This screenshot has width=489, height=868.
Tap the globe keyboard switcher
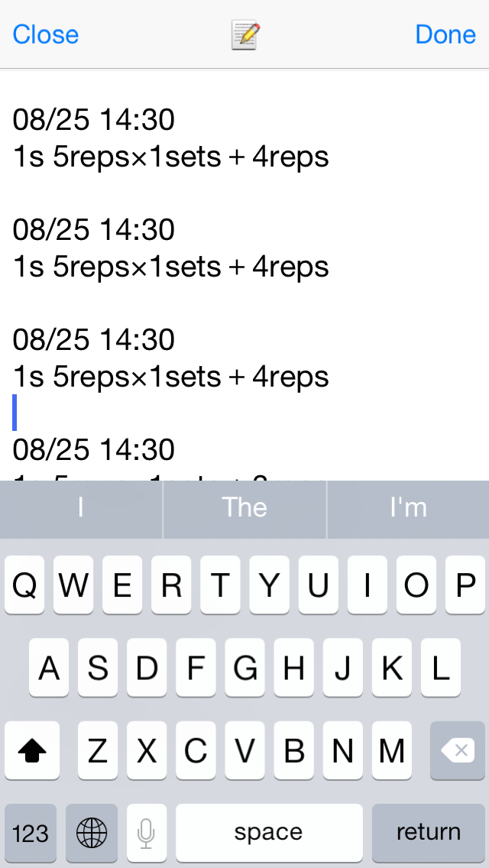tap(92, 832)
